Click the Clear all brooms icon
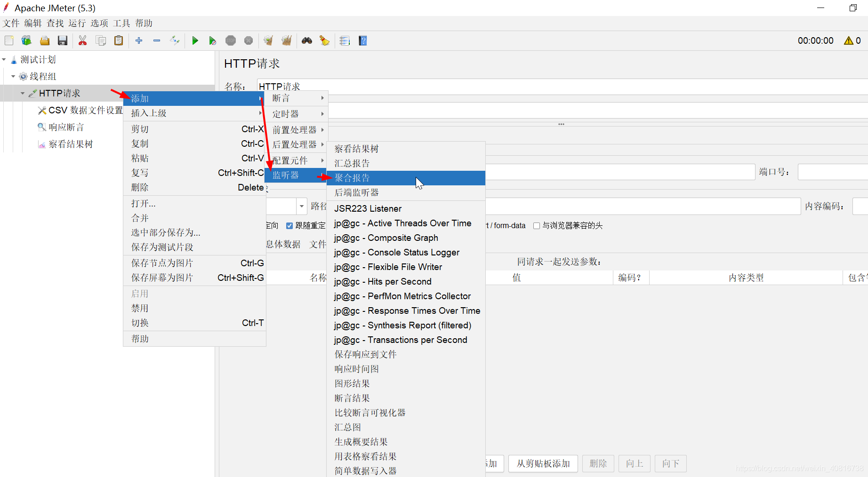The width and height of the screenshot is (868, 477). 287,40
